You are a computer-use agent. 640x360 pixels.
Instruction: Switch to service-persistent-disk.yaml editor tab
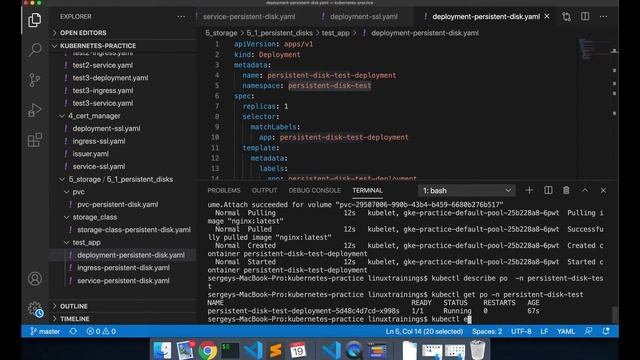click(249, 17)
